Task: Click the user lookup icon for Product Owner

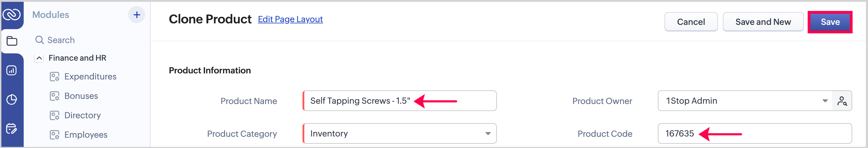Action: (x=842, y=101)
